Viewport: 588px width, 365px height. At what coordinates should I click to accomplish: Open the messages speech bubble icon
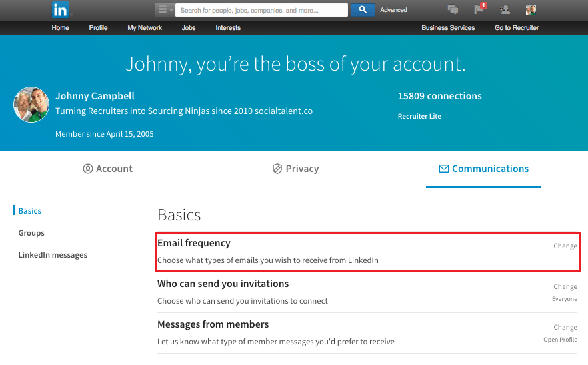pos(453,10)
